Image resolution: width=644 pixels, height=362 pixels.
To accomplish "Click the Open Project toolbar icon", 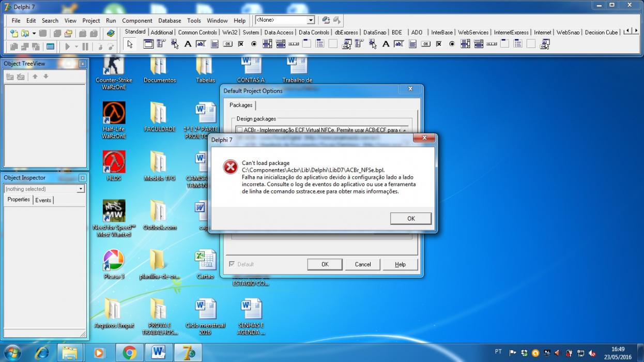I will click(68, 33).
